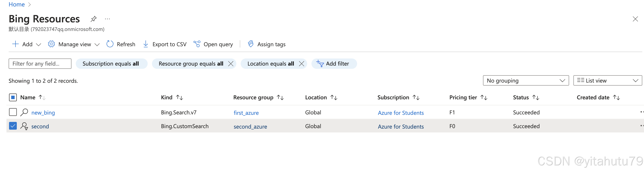Expand the Manage view menu

[x=74, y=44]
